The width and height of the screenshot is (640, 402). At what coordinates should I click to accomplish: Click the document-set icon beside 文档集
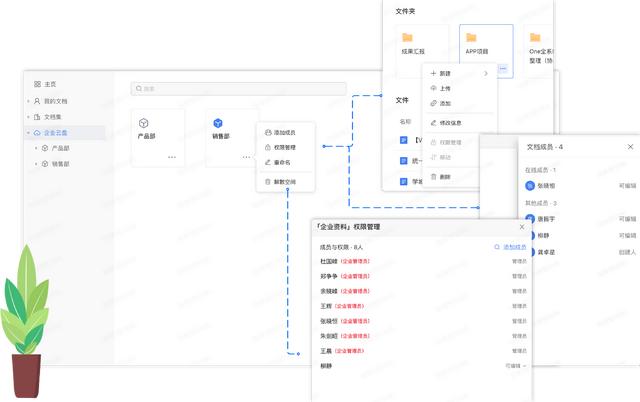[37, 117]
